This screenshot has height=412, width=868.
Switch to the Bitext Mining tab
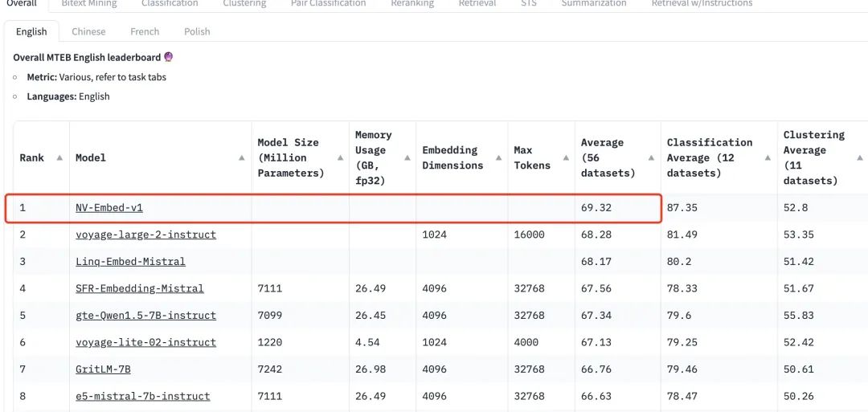tap(89, 3)
